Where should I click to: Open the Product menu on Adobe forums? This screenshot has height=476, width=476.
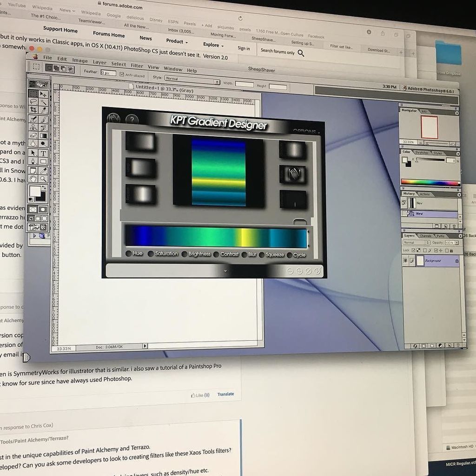(177, 41)
